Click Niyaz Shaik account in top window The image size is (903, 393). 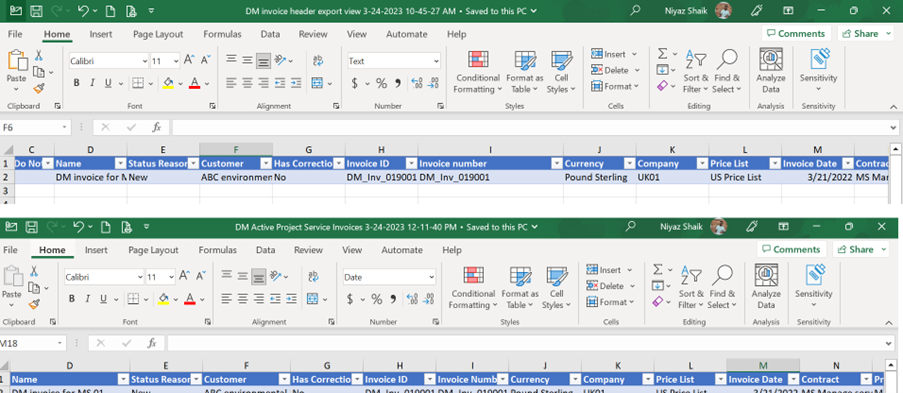(x=697, y=10)
